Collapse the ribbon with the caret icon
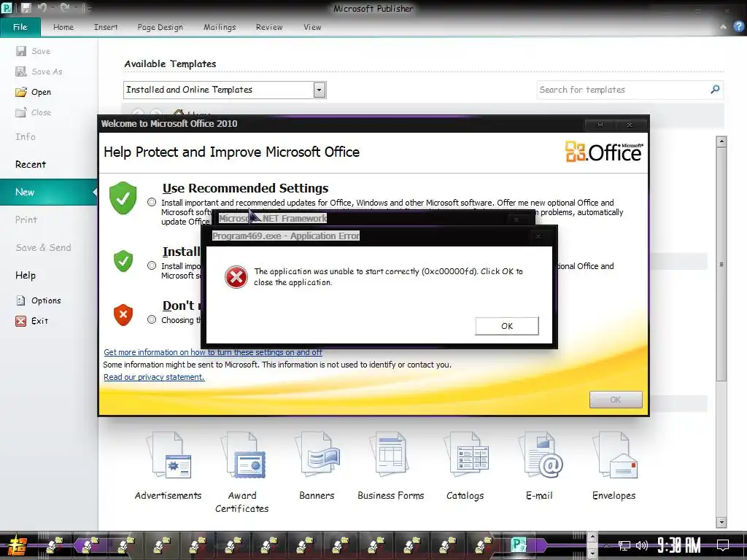 tap(723, 27)
